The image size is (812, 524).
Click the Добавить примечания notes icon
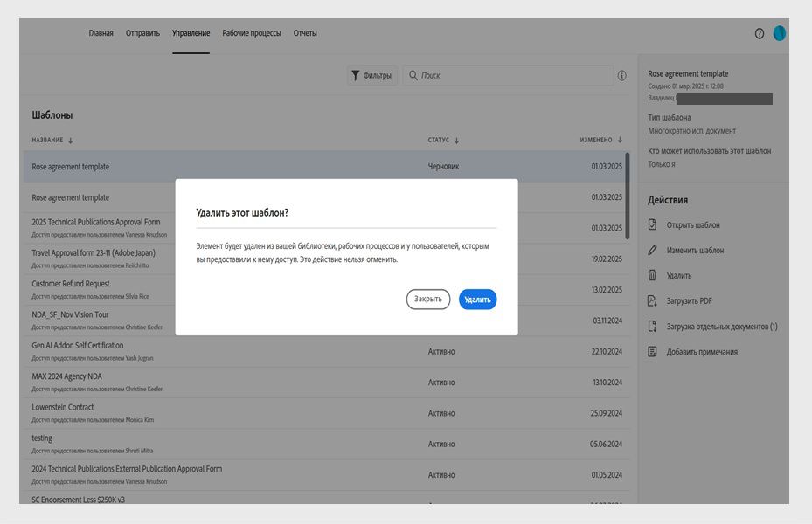pyautogui.click(x=653, y=352)
